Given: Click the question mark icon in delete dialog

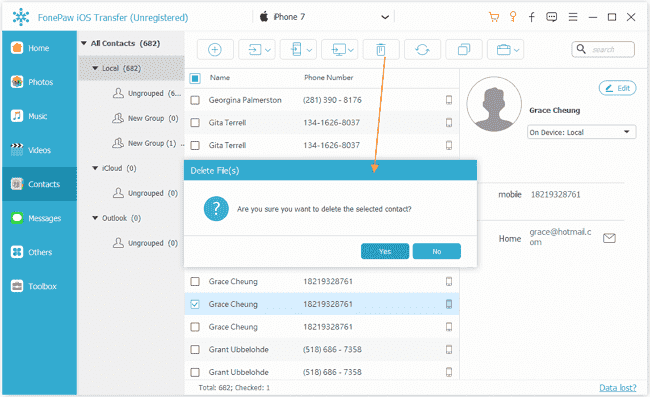Looking at the screenshot, I should (216, 209).
